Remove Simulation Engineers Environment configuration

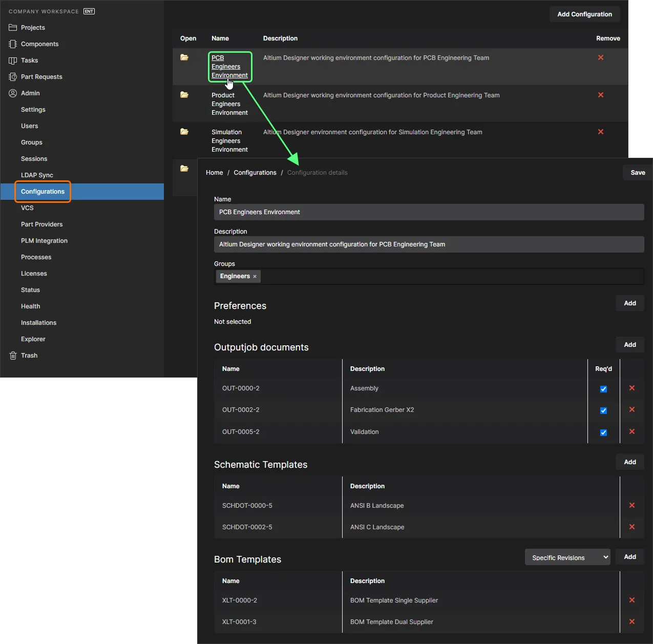coord(601,132)
